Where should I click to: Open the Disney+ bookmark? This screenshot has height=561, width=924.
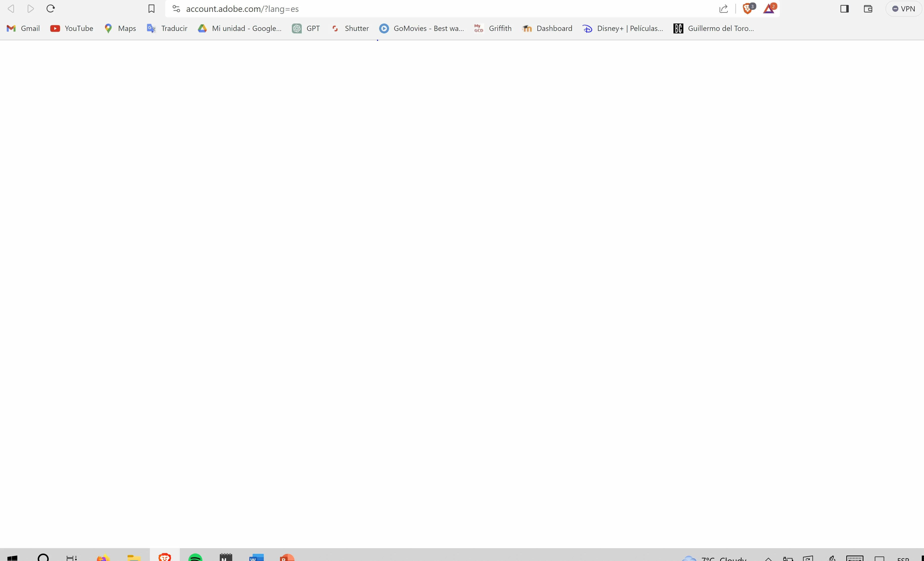[x=623, y=28]
